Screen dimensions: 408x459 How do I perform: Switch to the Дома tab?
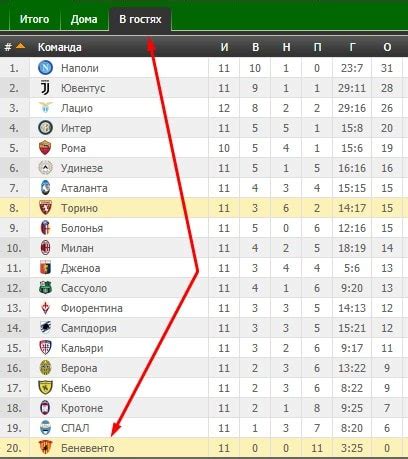[x=84, y=19]
